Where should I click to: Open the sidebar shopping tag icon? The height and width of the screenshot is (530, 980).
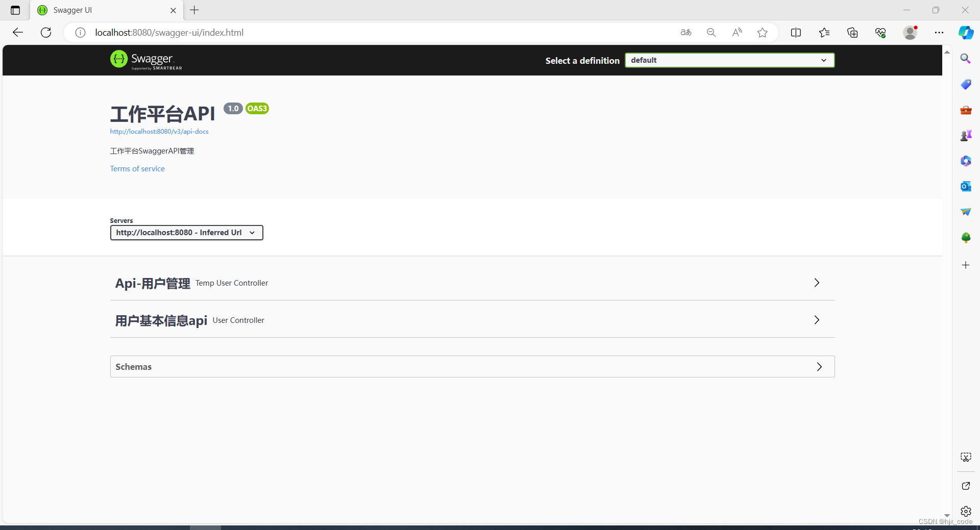[x=966, y=84]
